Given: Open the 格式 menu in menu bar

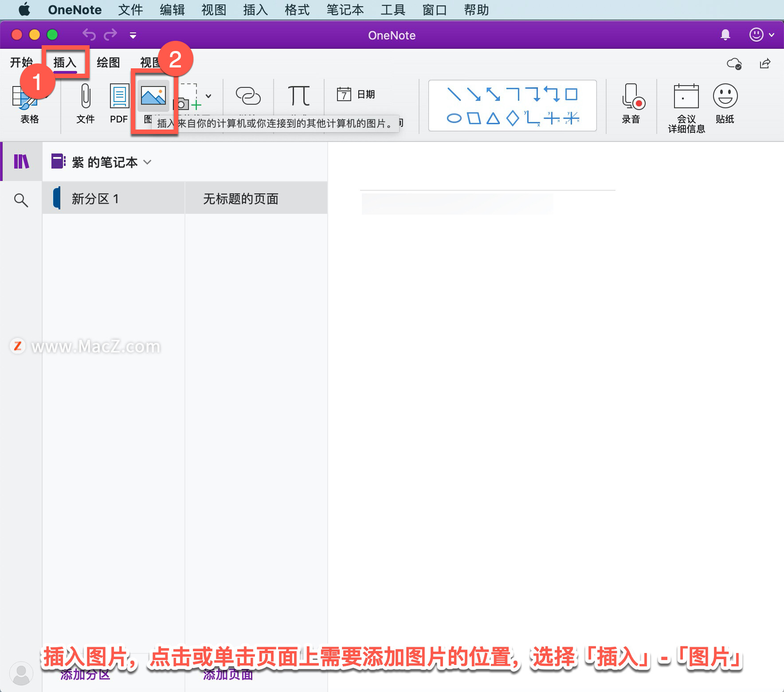Looking at the screenshot, I should [x=297, y=10].
